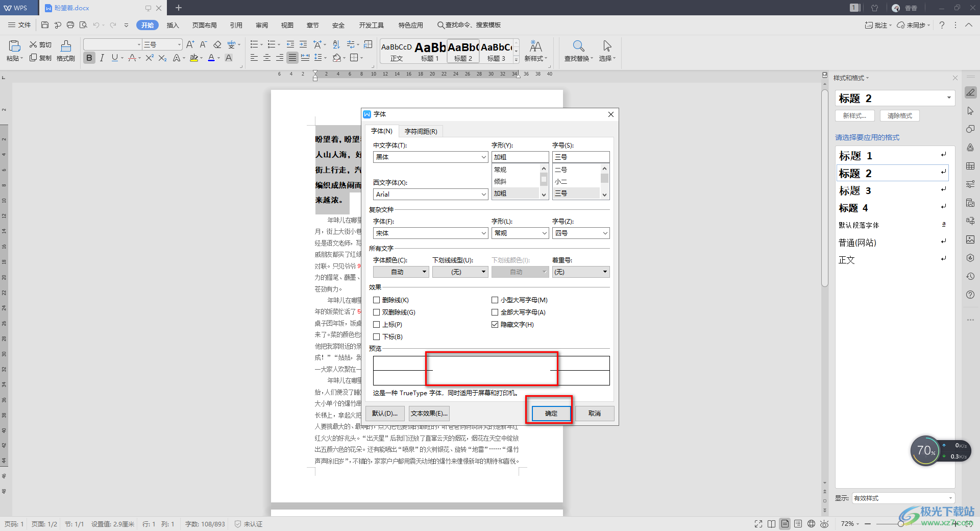Click the numbered list icon

tap(272, 44)
